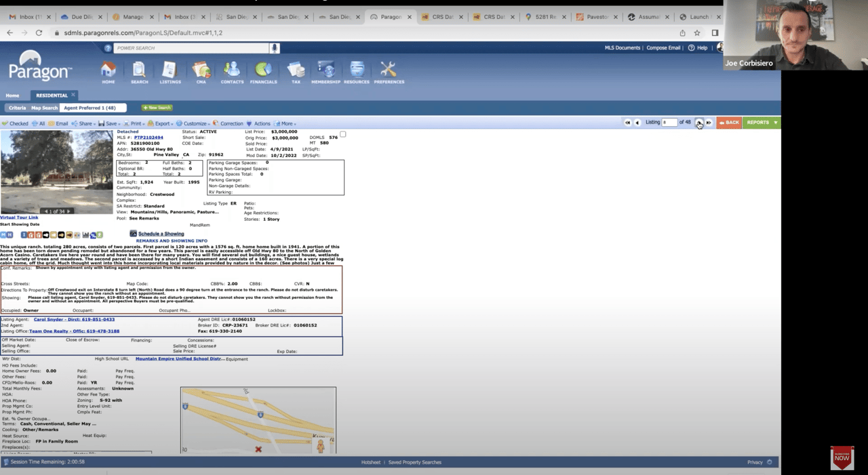Click the orange Back button
This screenshot has height=475, width=868.
[x=729, y=123]
